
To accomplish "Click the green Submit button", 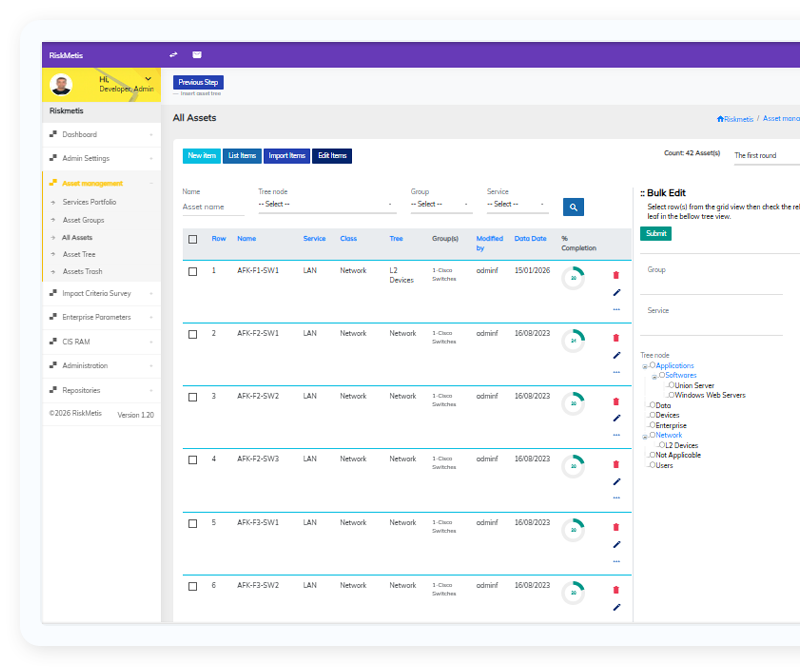I will pos(656,234).
